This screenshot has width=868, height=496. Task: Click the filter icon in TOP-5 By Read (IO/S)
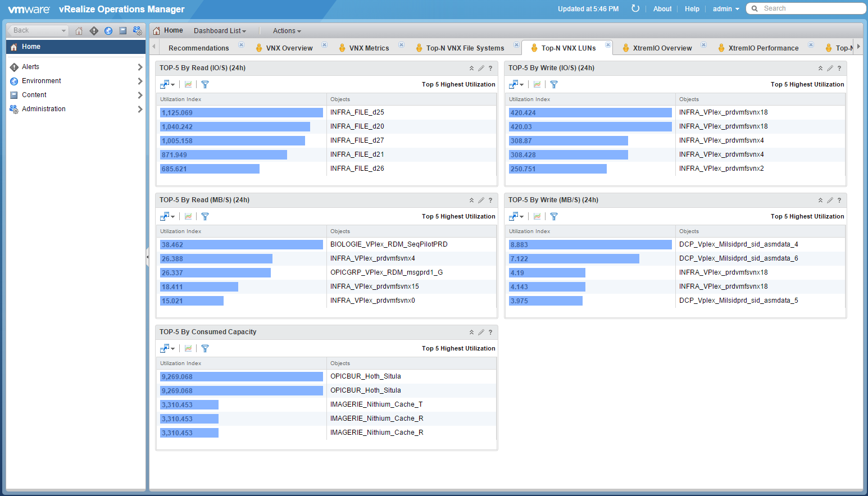pyautogui.click(x=205, y=84)
